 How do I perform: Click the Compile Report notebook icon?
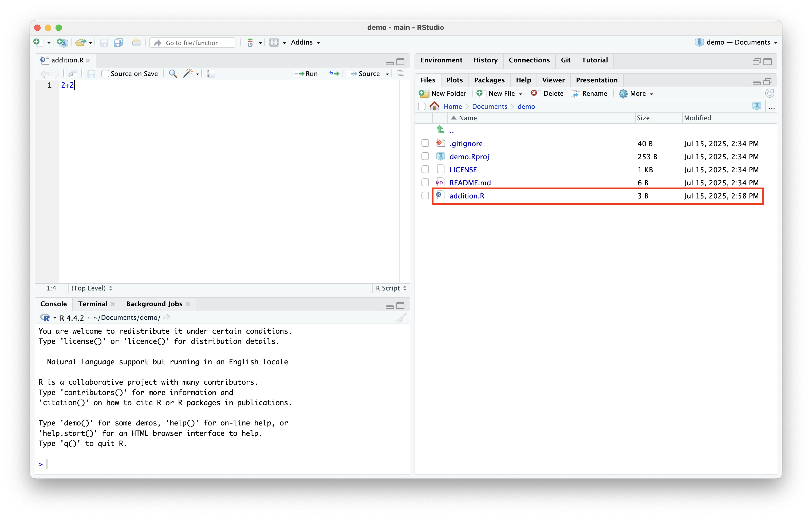tap(211, 73)
